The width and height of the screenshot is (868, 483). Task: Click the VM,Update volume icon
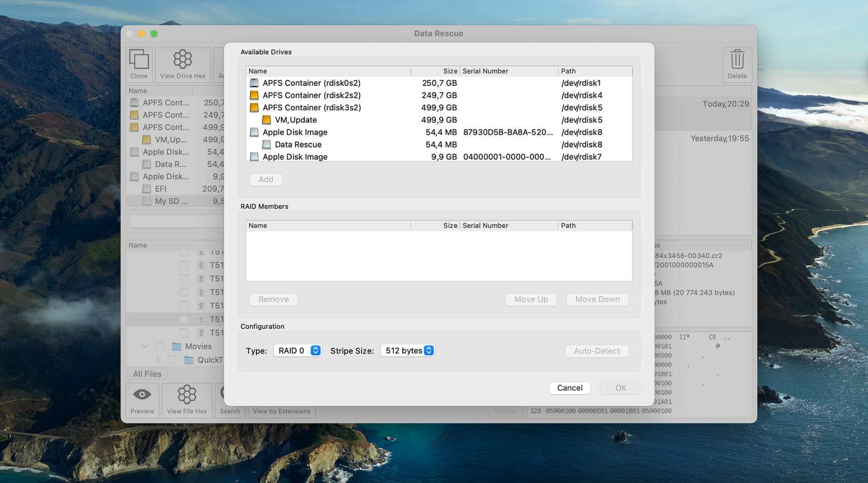click(x=266, y=120)
